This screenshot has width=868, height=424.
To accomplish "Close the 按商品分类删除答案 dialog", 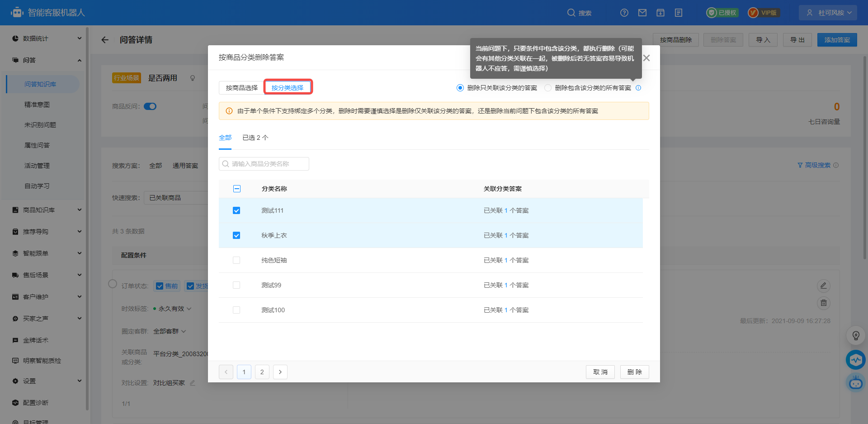I will (646, 58).
